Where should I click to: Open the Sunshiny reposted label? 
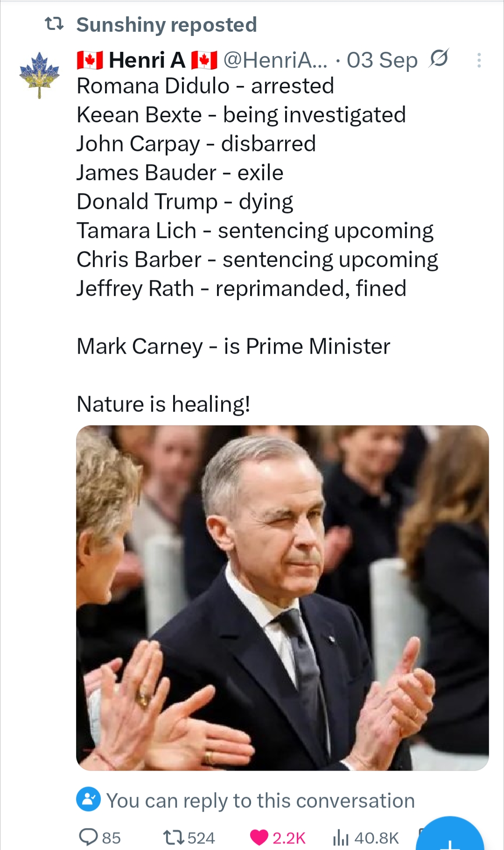click(167, 25)
